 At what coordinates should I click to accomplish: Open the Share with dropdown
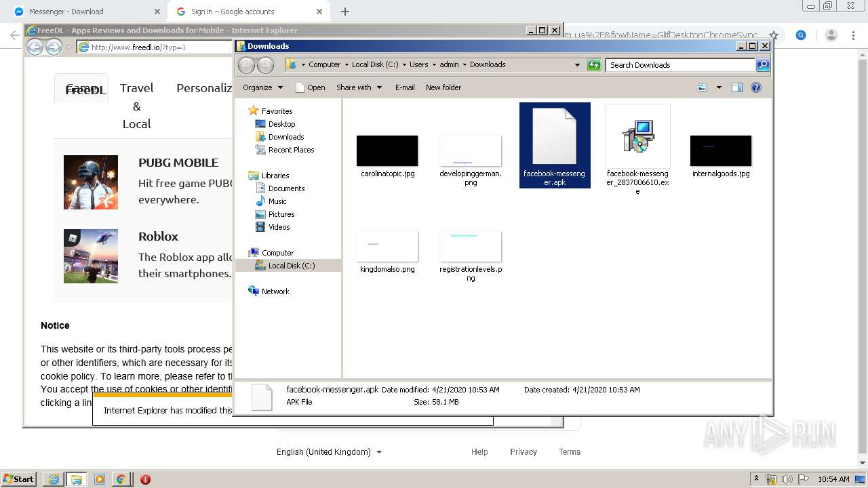(359, 87)
